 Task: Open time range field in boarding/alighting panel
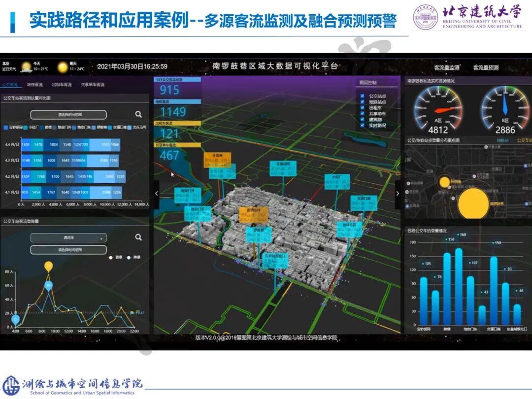point(68,250)
